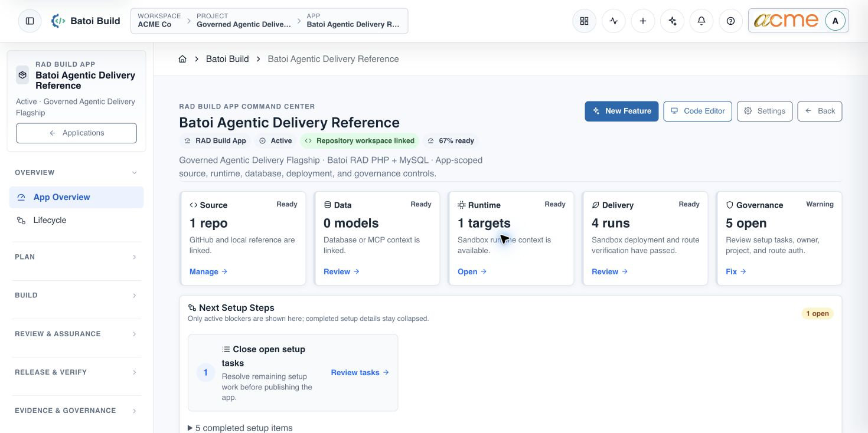This screenshot has width=868, height=433.
Task: Go to home via breadcrumb house icon
Action: pyautogui.click(x=182, y=59)
